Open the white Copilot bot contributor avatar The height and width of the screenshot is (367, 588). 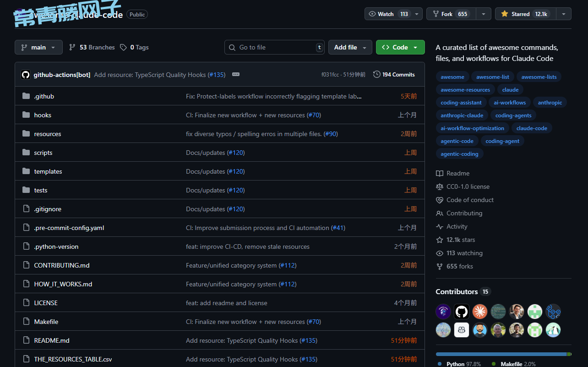462,330
